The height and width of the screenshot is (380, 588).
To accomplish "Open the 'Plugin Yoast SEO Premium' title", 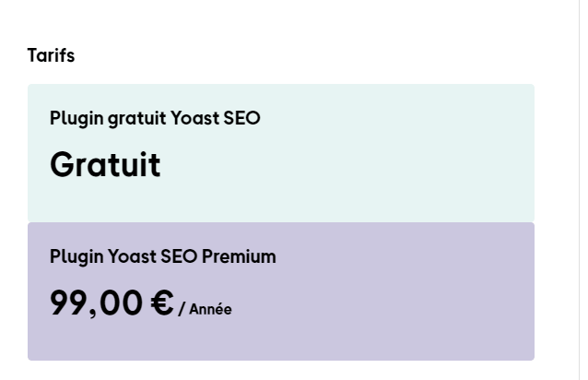I will click(x=162, y=256).
